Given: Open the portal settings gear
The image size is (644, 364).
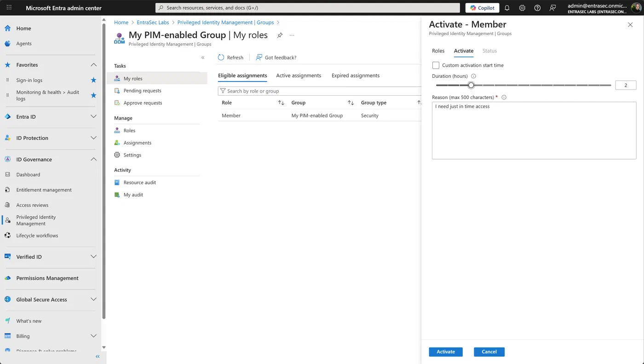Looking at the screenshot, I should (x=522, y=8).
